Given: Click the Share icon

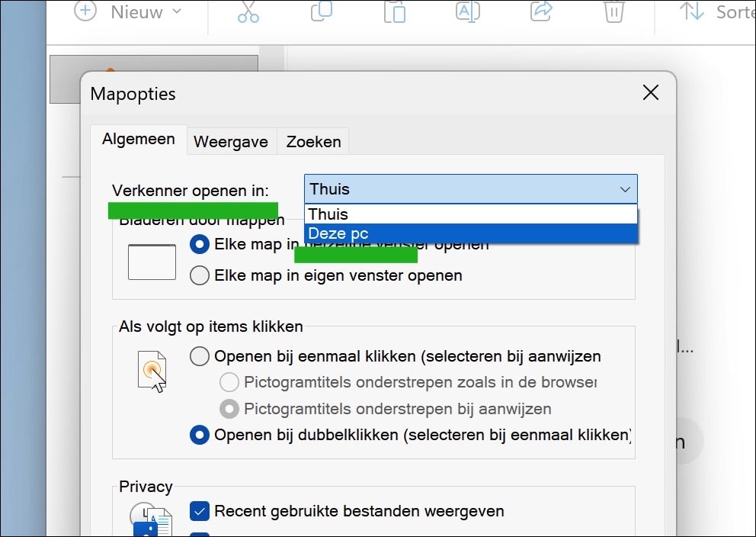Looking at the screenshot, I should pos(540,12).
